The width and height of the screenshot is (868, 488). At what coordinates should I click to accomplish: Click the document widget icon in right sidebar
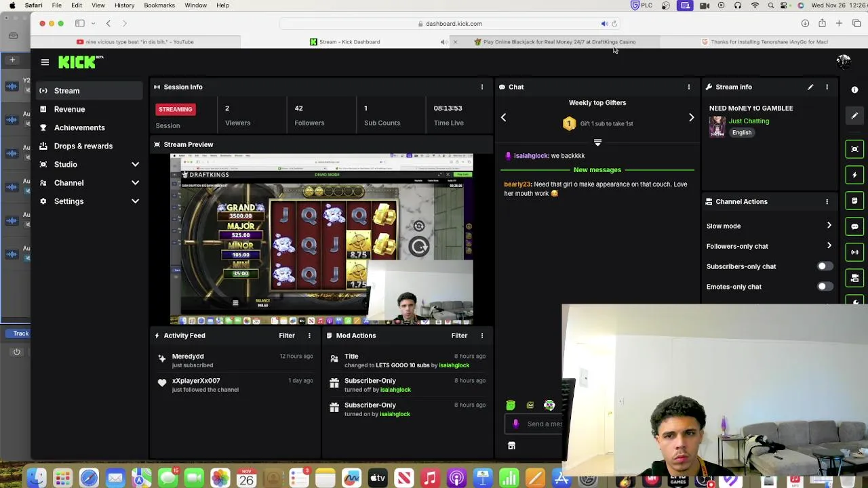click(854, 201)
